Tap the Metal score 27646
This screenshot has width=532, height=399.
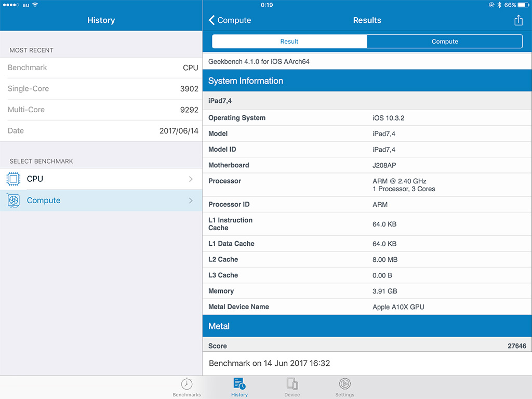(517, 346)
